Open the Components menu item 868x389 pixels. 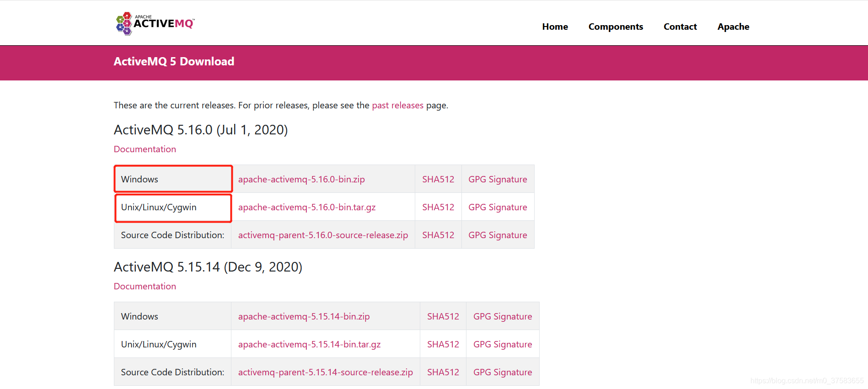pyautogui.click(x=616, y=27)
